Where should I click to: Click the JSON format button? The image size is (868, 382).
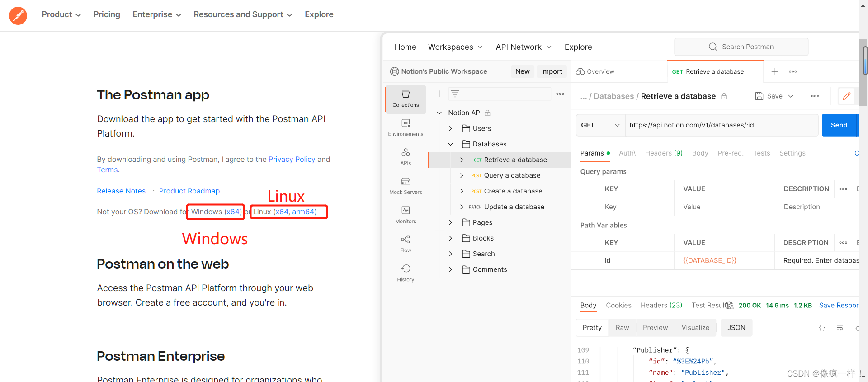tap(736, 328)
